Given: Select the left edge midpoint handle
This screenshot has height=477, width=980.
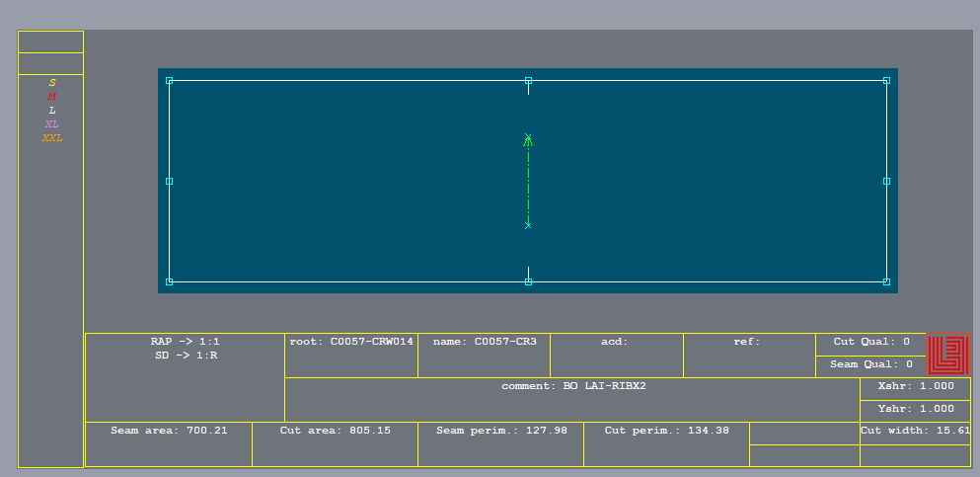Looking at the screenshot, I should pyautogui.click(x=169, y=181).
